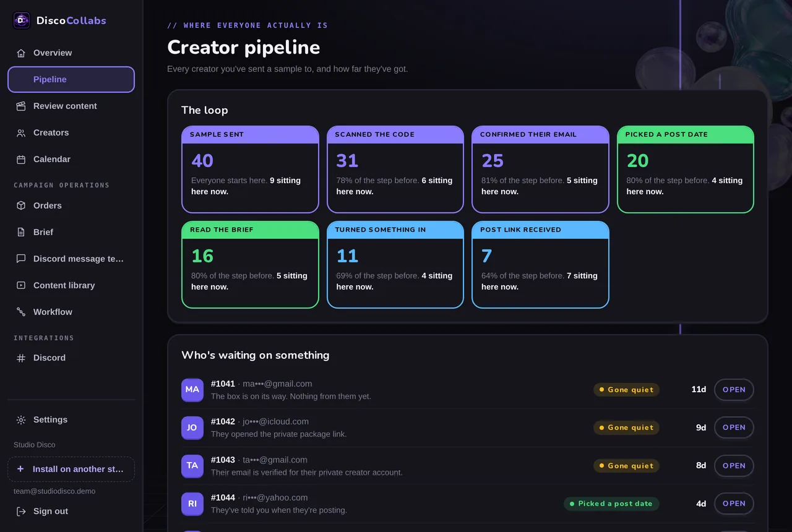This screenshot has width=792, height=532.
Task: Click the MA avatar badge
Action: tap(192, 390)
